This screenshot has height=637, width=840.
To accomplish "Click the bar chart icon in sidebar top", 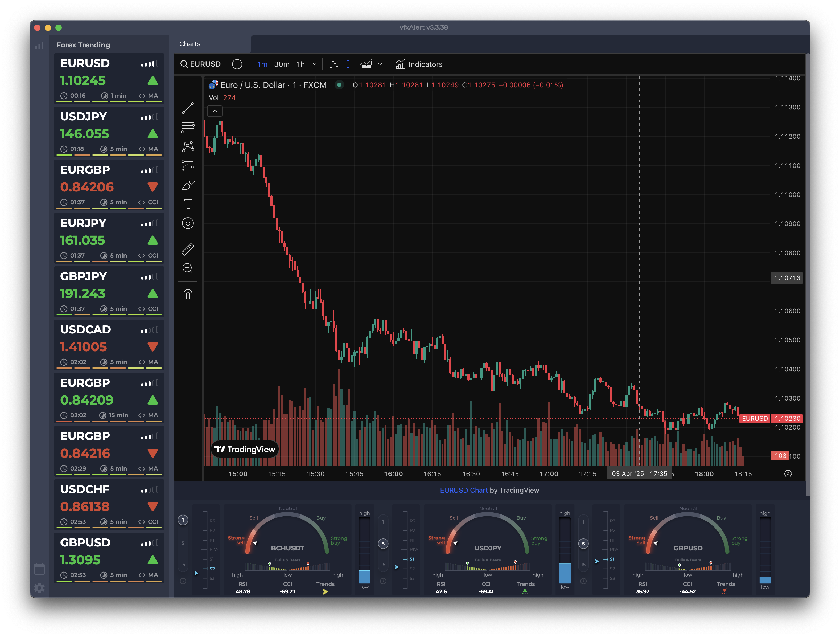I will coord(39,45).
